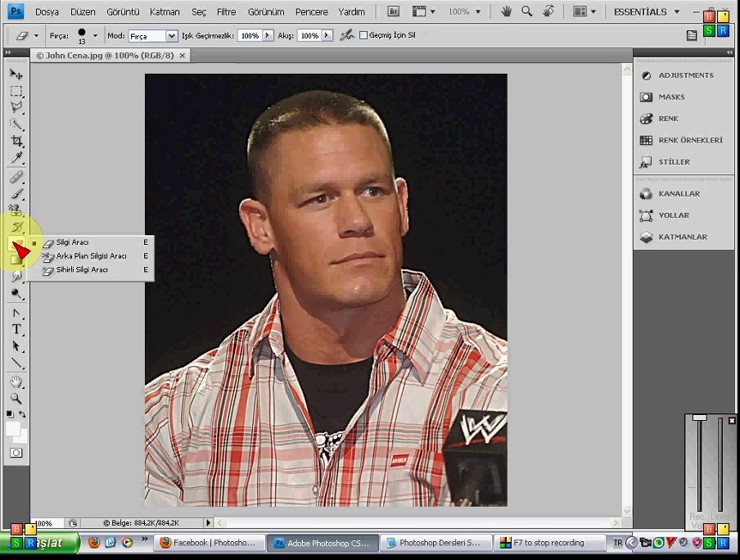
Task: Choose Arka Plan Silgisi Aracı
Action: point(90,256)
